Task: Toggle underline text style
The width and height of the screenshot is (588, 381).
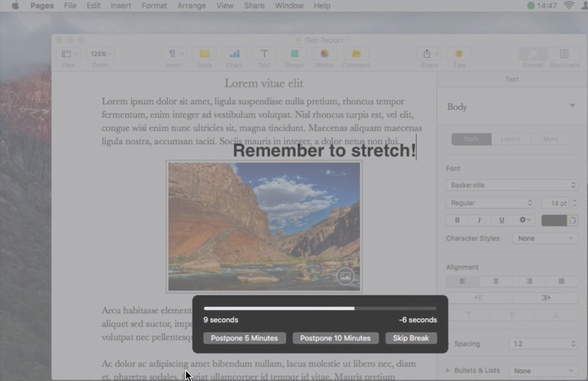Action: pos(501,220)
